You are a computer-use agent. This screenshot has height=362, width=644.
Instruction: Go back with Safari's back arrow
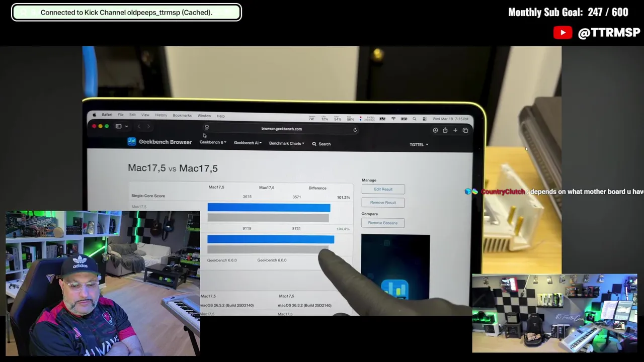[139, 127]
